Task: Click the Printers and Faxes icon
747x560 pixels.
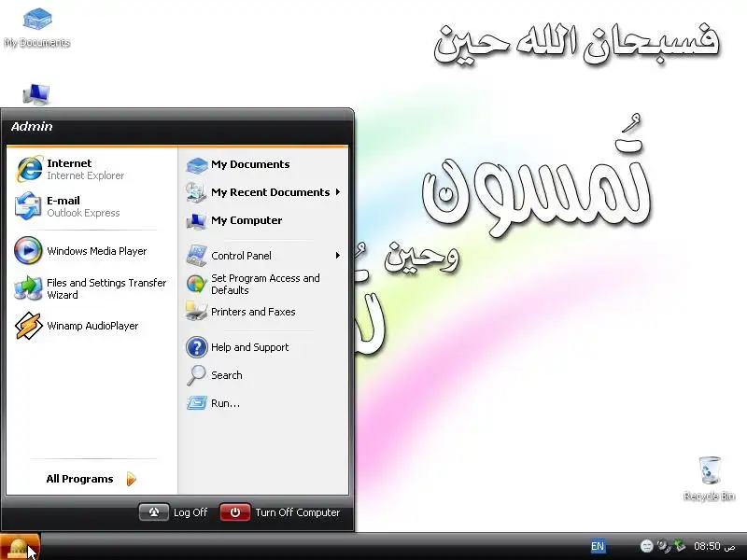Action: (x=196, y=312)
